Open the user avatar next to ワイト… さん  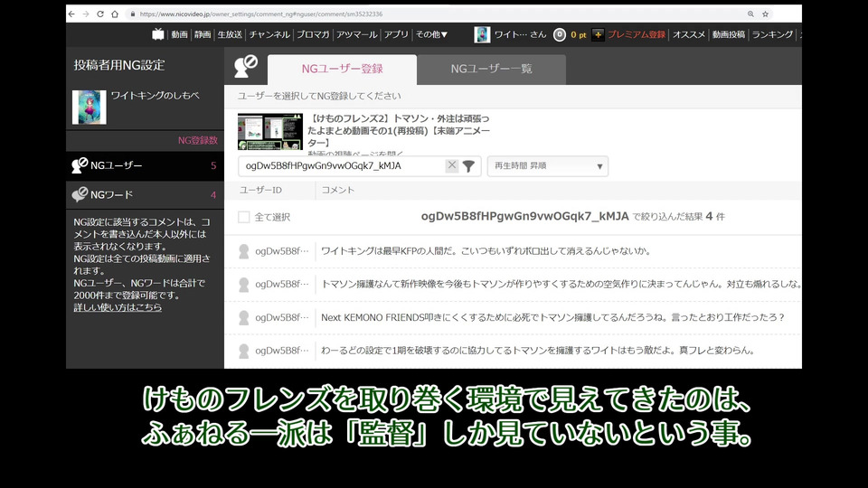[x=482, y=34]
